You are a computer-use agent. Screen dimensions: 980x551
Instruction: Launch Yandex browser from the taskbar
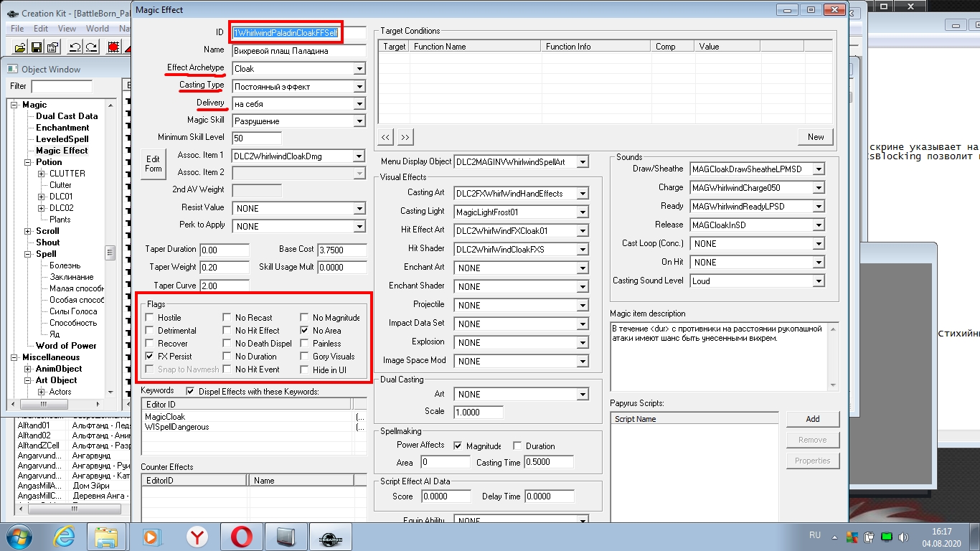click(x=197, y=537)
